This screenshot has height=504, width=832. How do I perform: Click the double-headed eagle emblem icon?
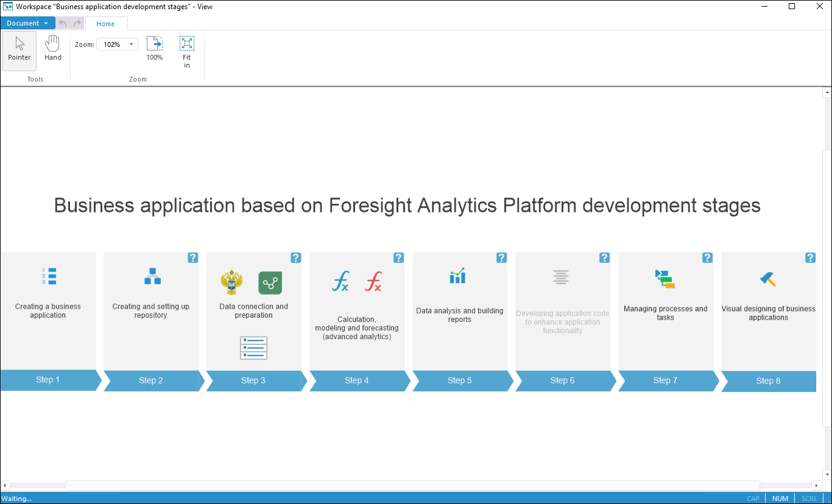pos(231,283)
